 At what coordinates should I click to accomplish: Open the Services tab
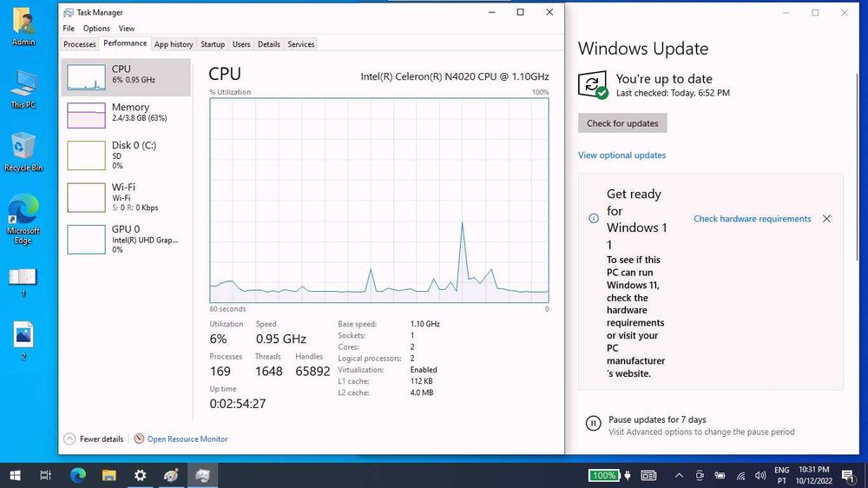pyautogui.click(x=300, y=44)
